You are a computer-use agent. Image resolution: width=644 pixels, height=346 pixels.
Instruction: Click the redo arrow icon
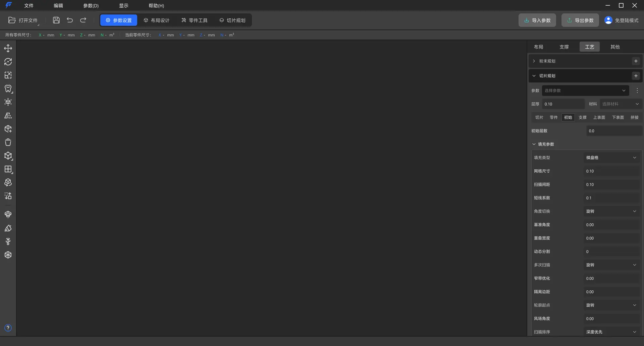click(x=83, y=20)
